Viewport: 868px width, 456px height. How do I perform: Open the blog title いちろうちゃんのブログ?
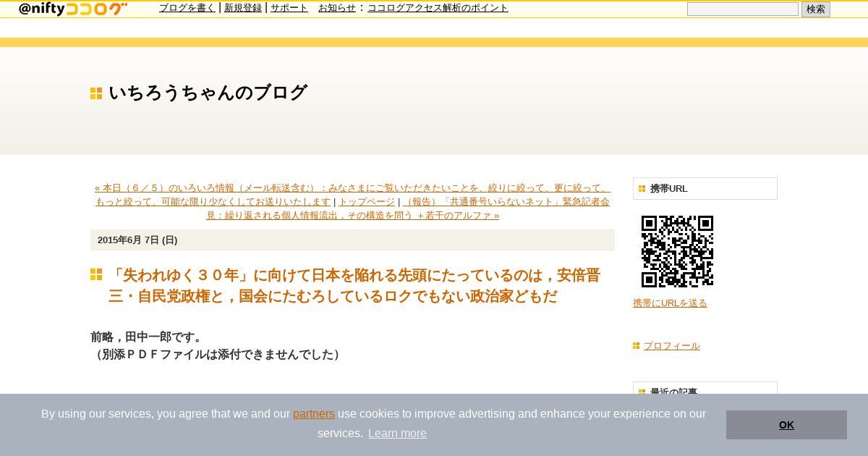coord(208,93)
